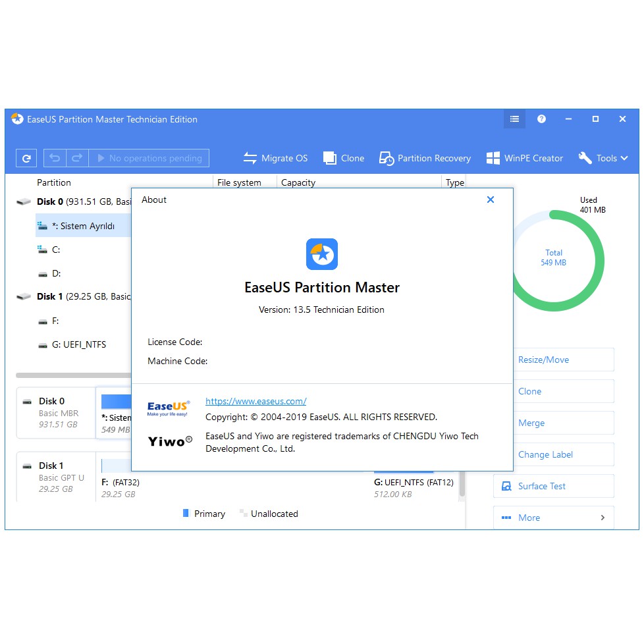Start the Clone tool from toolbar
This screenshot has height=644, width=644.
coord(344,158)
